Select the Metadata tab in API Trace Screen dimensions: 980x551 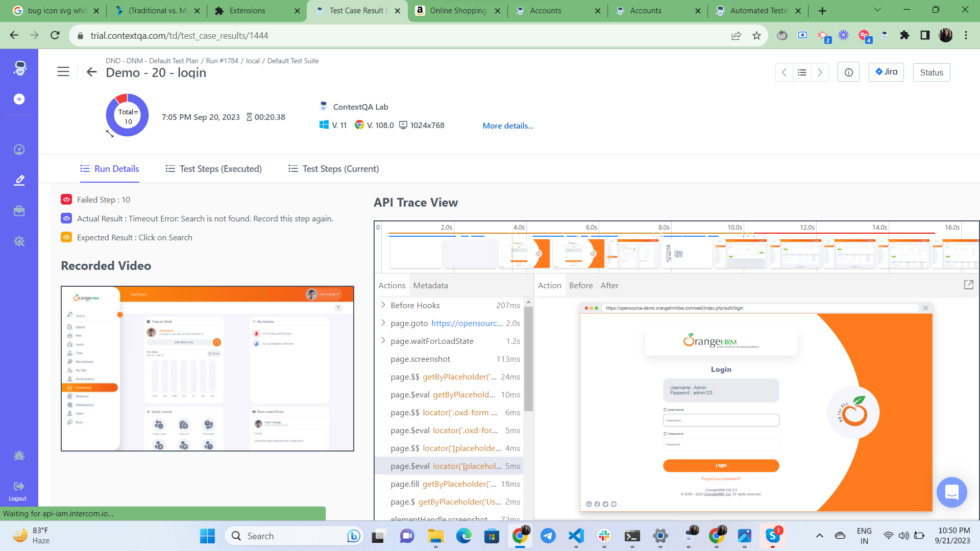431,285
